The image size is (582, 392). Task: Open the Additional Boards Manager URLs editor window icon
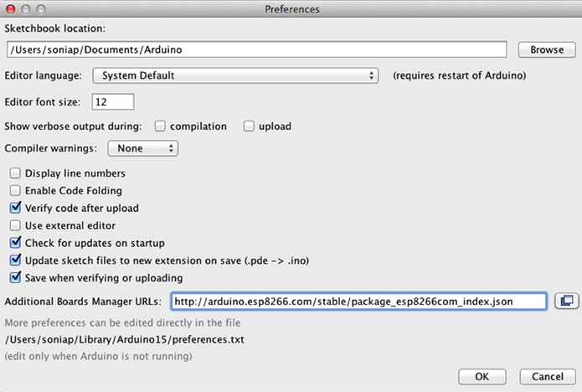coord(565,301)
